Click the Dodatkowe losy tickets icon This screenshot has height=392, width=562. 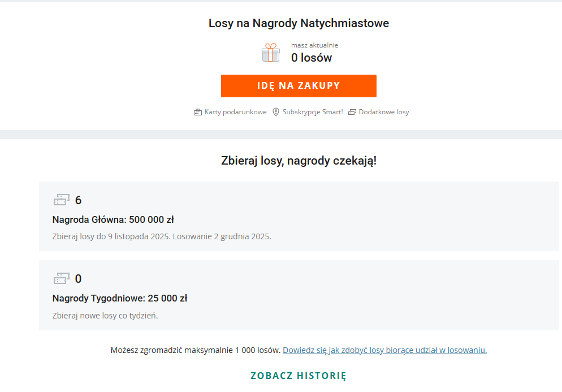pos(352,112)
